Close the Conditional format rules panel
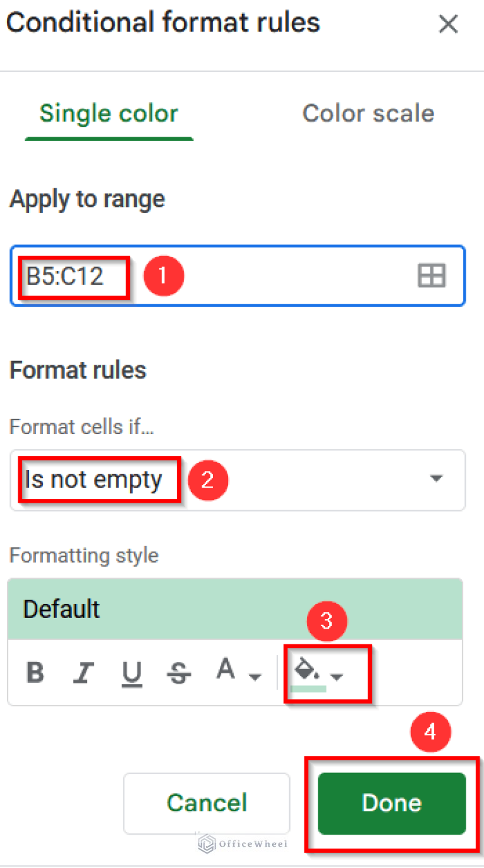Screen dimensions: 484x868 448,25
